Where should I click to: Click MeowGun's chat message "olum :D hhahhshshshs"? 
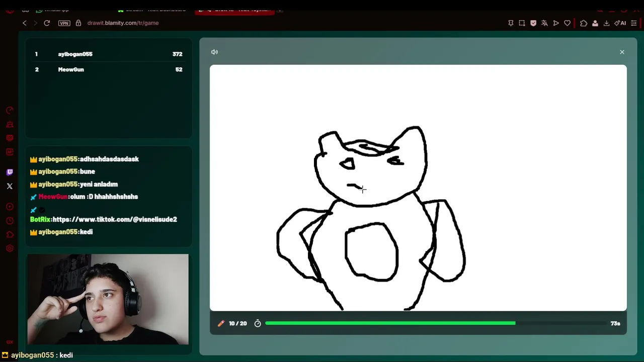point(104,197)
